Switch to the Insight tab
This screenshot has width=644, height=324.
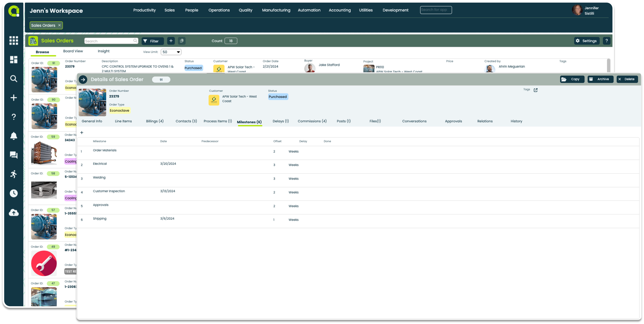[104, 51]
